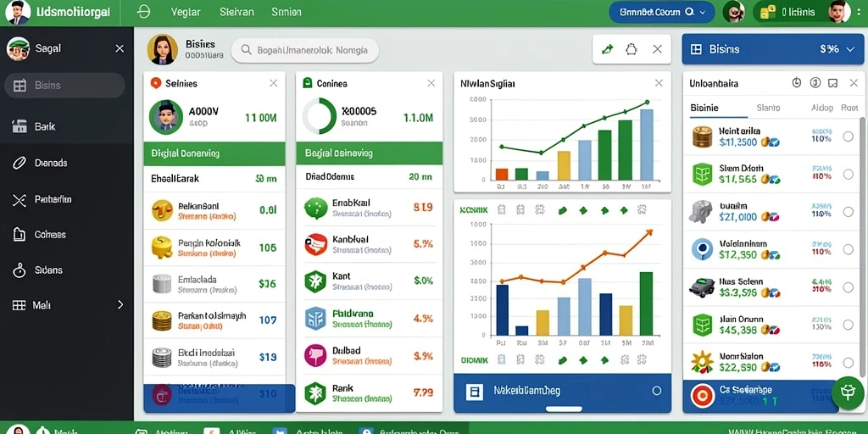The height and width of the screenshot is (434, 868).
Task: Select the radio button for Nointarila row
Action: (848, 136)
